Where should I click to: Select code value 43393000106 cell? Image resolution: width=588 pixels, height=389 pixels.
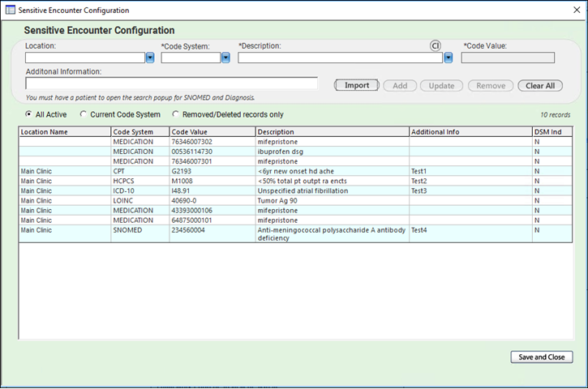tap(212, 210)
